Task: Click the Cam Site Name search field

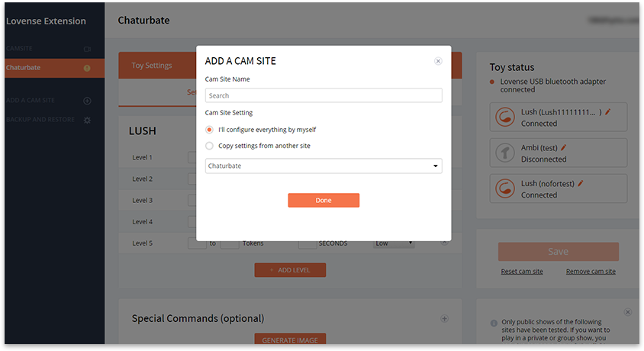Action: [x=323, y=95]
